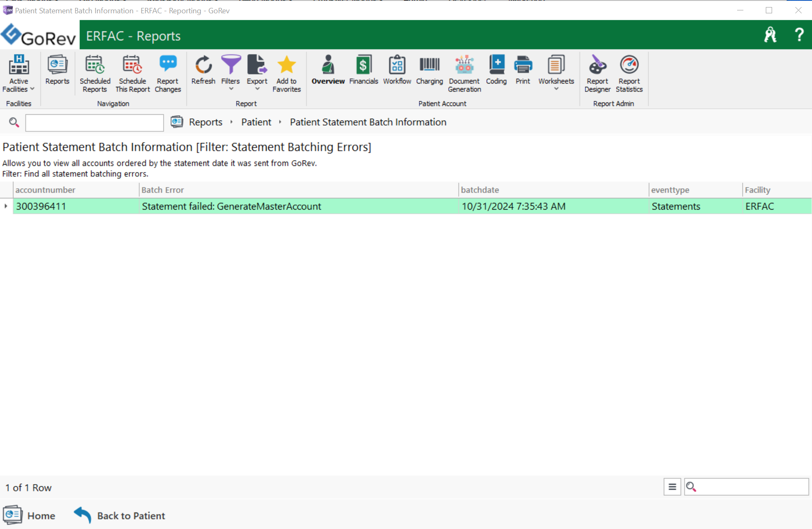This screenshot has width=812, height=529.
Task: Minimize the GoRev window
Action: (740, 10)
